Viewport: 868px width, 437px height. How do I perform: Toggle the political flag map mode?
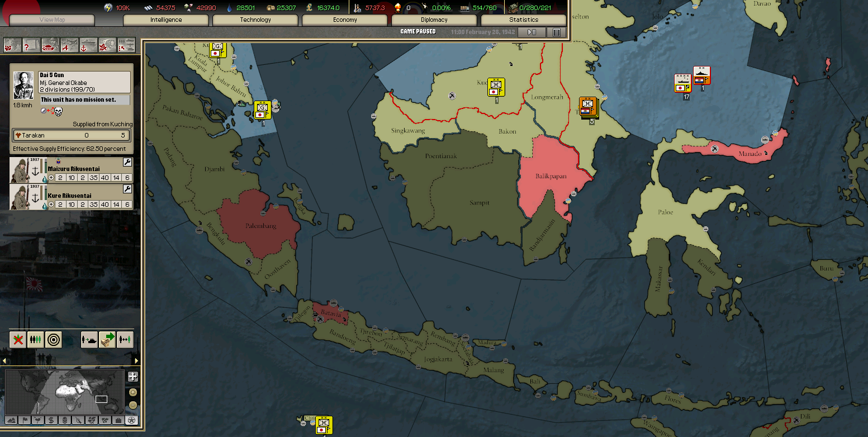[x=25, y=420]
